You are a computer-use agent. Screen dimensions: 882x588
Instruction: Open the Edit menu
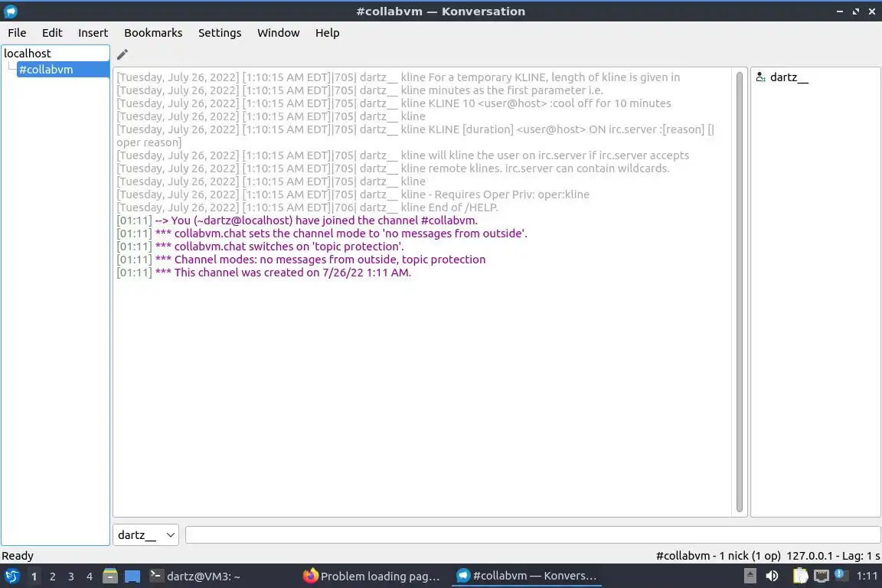[52, 33]
